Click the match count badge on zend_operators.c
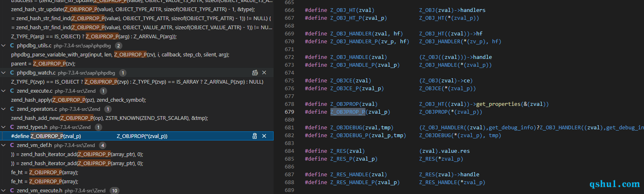644x194 pixels. 108,109
